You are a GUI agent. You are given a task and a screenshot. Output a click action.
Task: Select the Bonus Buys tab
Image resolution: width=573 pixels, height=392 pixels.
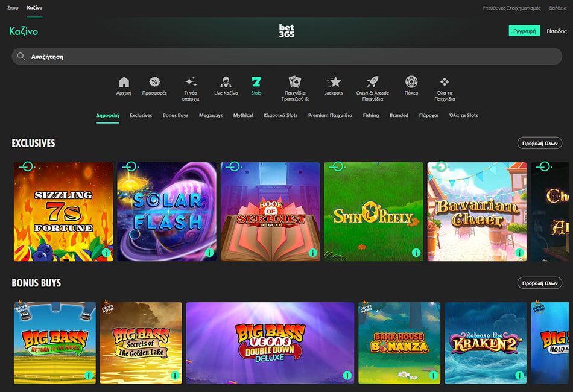[176, 115]
